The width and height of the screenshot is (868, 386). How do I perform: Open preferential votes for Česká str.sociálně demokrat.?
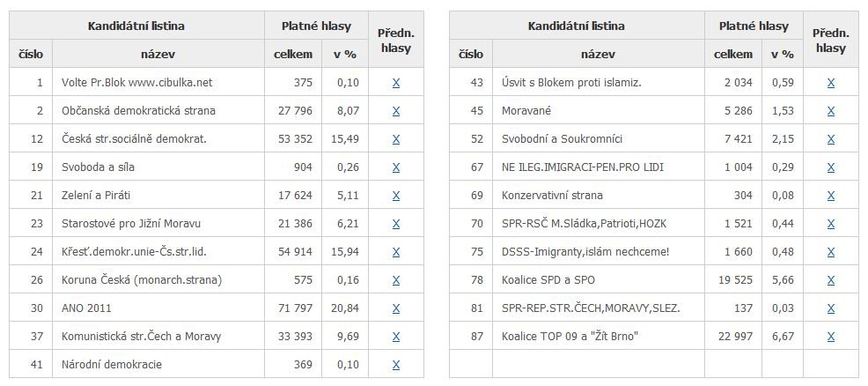tap(396, 139)
